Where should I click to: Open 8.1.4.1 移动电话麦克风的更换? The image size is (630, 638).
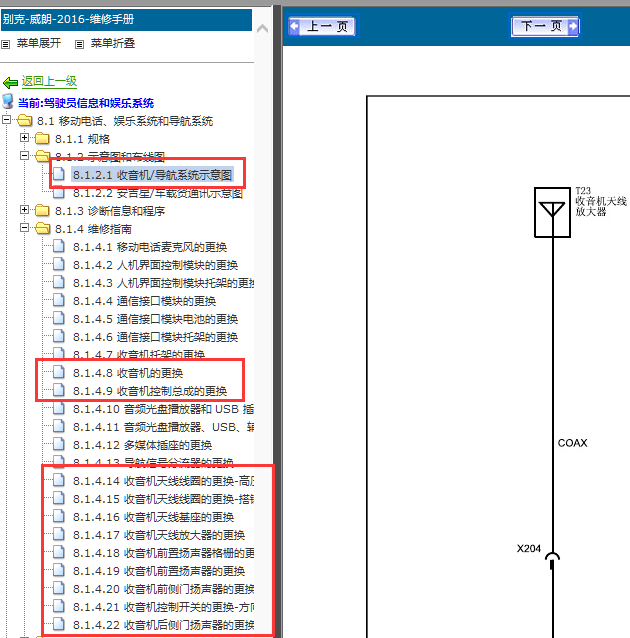pos(150,247)
